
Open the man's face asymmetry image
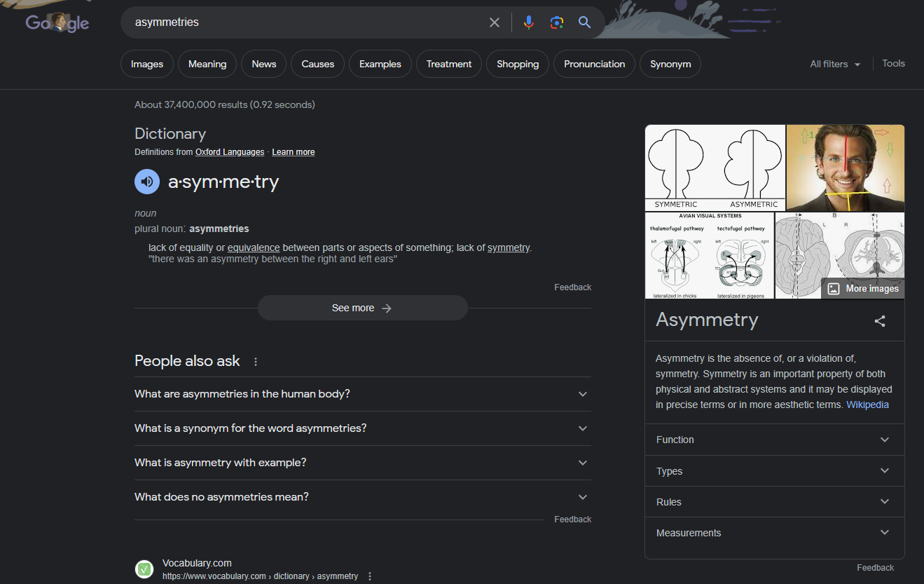846,168
